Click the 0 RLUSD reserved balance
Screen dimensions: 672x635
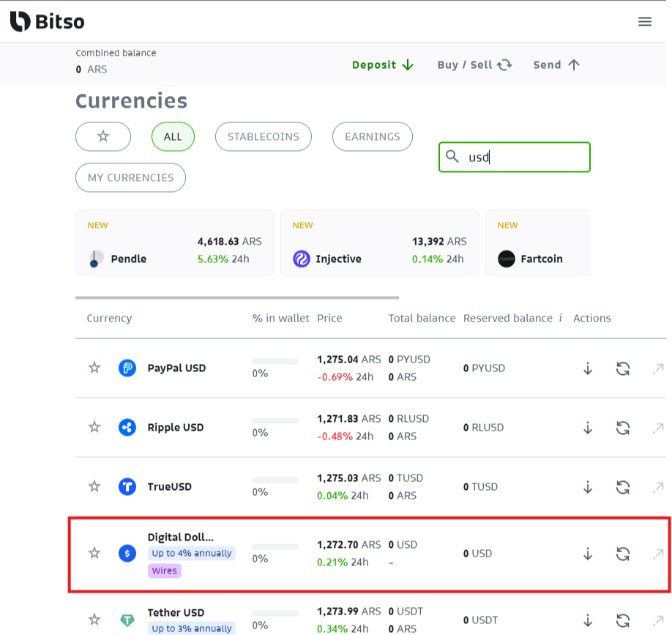point(483,428)
